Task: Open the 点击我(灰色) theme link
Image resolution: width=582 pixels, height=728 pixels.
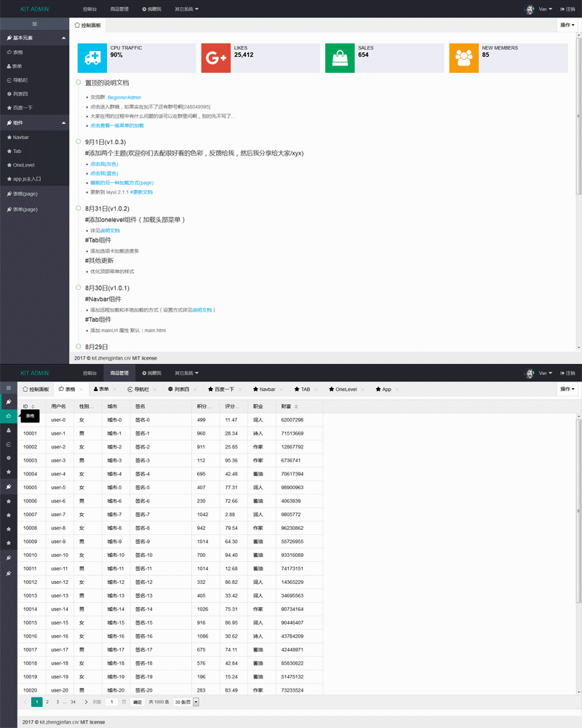Action: [104, 164]
